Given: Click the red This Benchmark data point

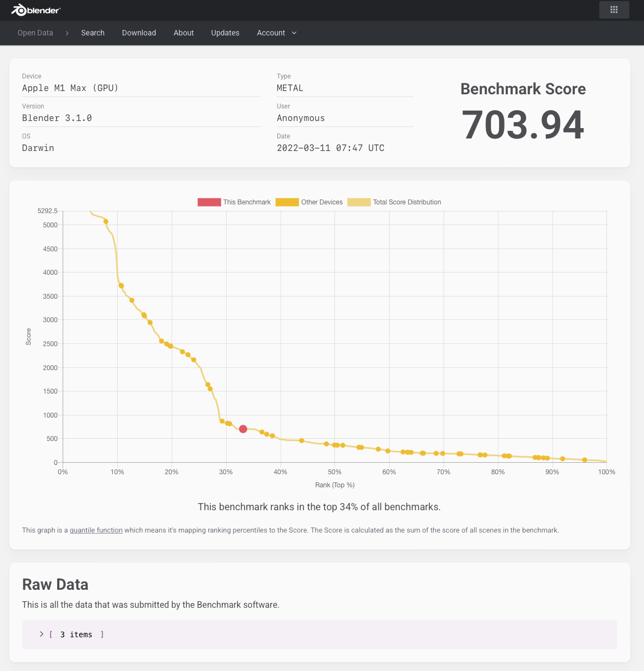Looking at the screenshot, I should 243,429.
